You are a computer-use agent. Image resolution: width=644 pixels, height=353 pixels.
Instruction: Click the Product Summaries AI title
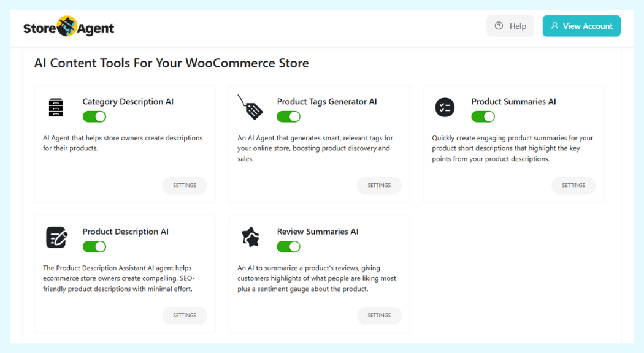(x=513, y=102)
